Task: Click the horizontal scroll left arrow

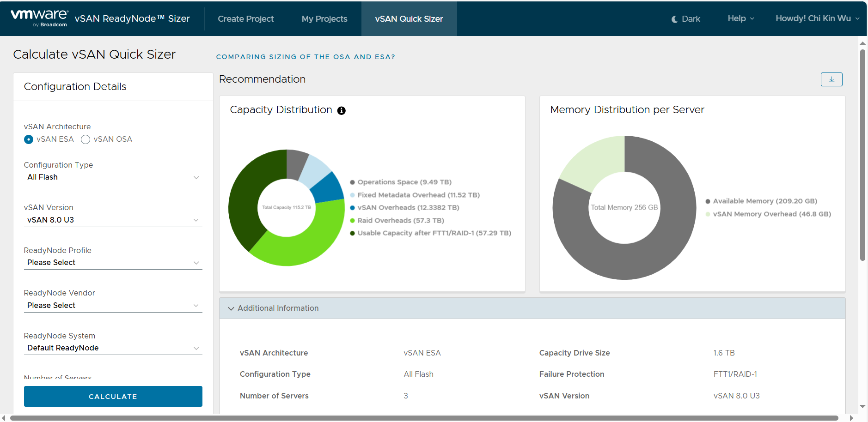Action: coord(4,418)
